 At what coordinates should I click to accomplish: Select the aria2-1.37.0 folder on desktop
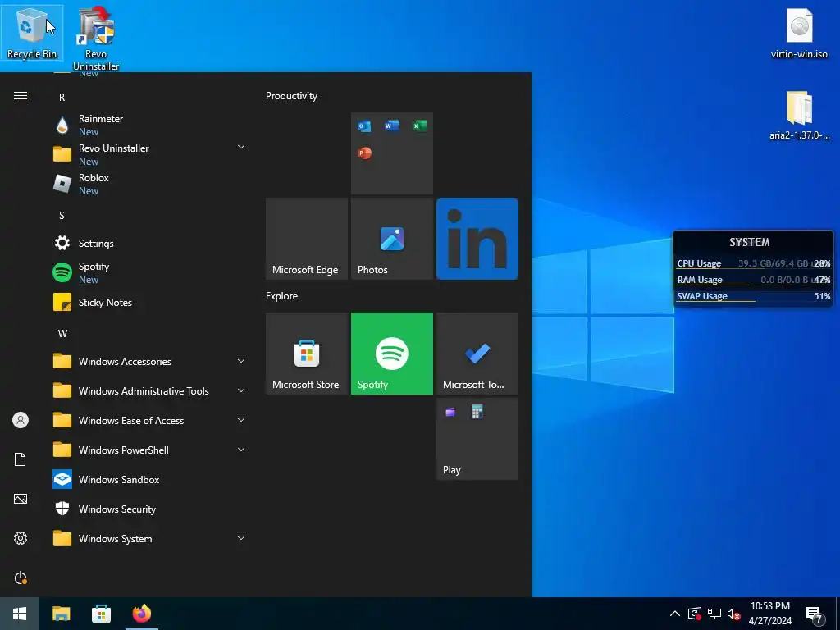click(799, 115)
